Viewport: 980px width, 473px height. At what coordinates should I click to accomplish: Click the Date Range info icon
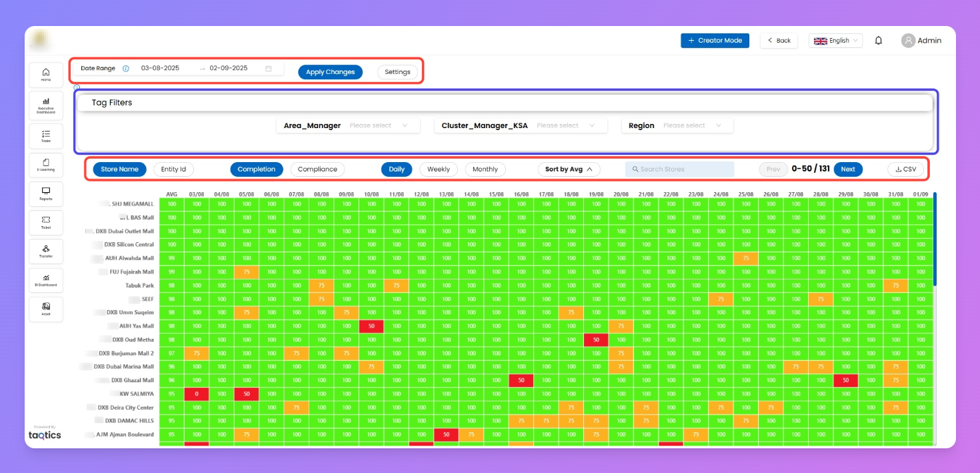point(125,69)
